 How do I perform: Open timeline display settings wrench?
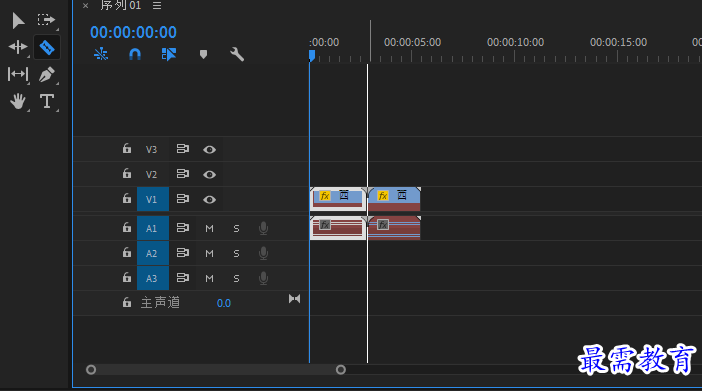click(x=237, y=55)
